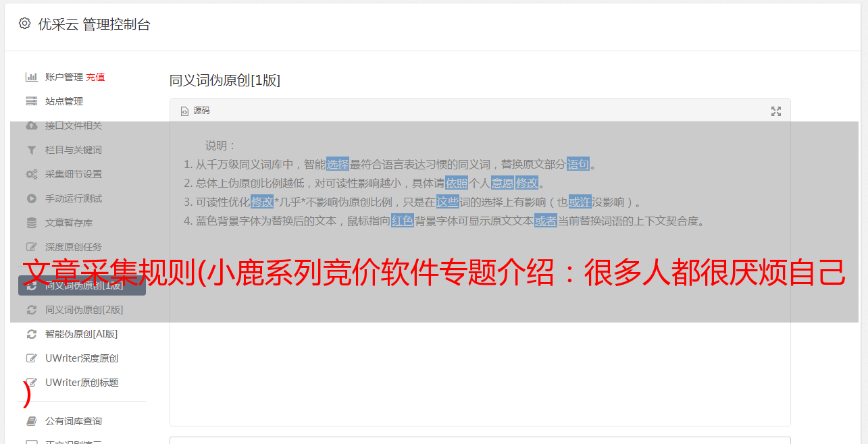The height and width of the screenshot is (444, 868).
Task: Click highlighted word 选择 in text
Action: [338, 164]
